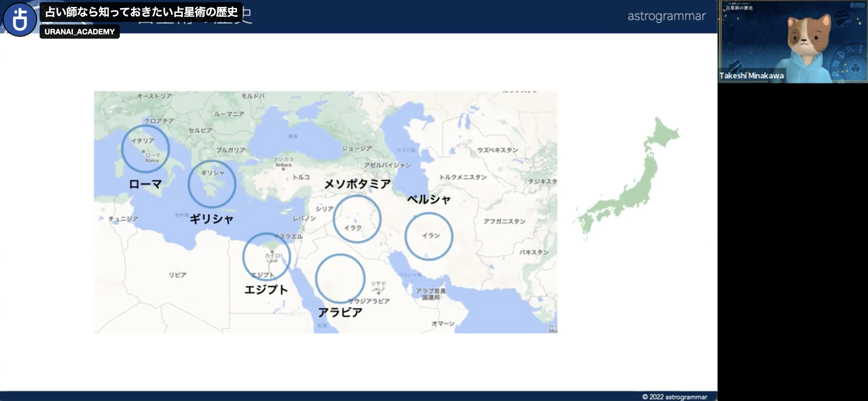Click the bold ローマ label
868x401 pixels.
(x=145, y=184)
